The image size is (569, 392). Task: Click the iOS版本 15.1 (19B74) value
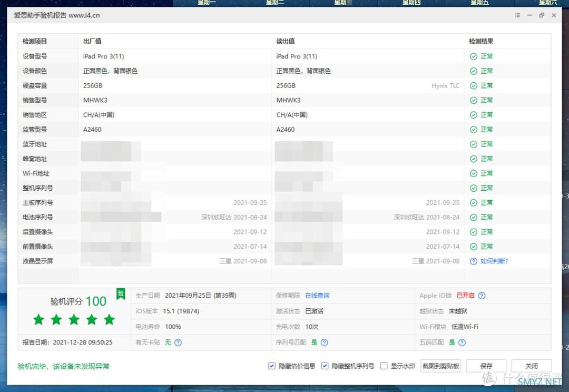[x=181, y=311]
